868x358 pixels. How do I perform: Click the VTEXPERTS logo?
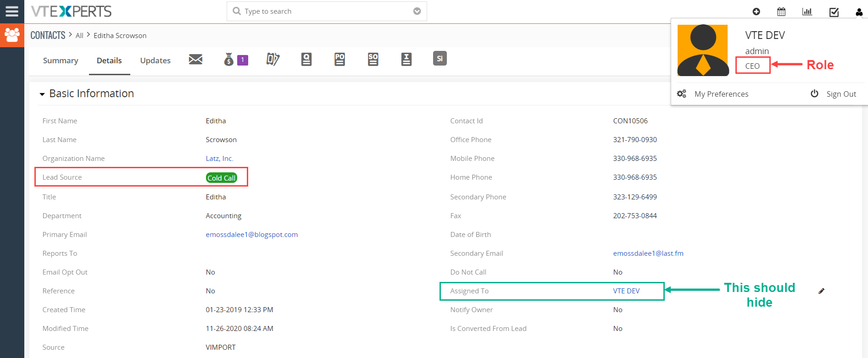pos(71,11)
